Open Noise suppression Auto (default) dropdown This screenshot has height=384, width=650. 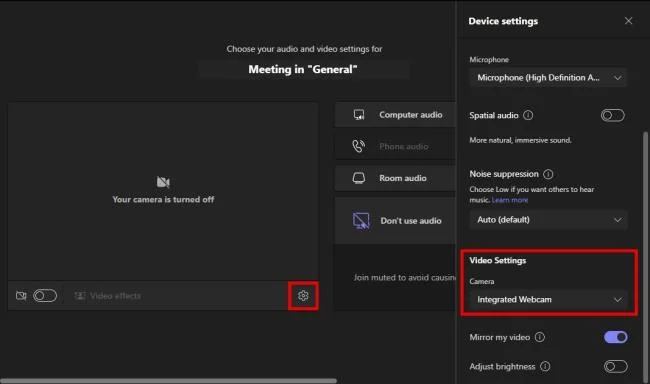pyautogui.click(x=548, y=220)
